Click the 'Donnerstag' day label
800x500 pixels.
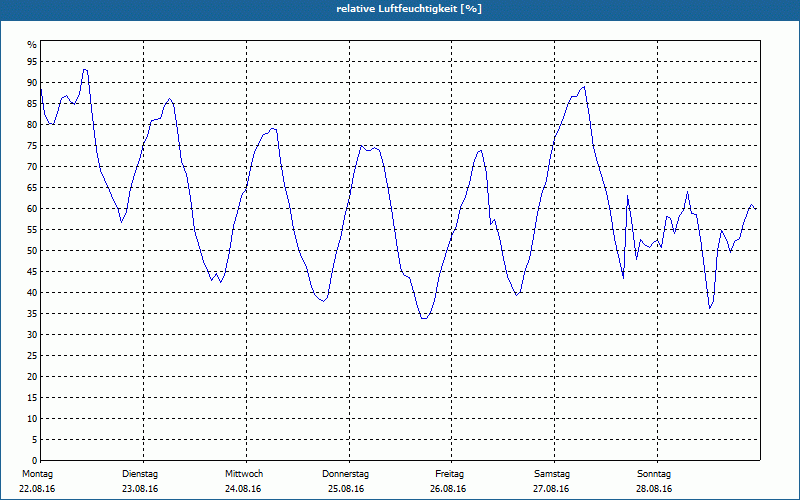point(345,474)
